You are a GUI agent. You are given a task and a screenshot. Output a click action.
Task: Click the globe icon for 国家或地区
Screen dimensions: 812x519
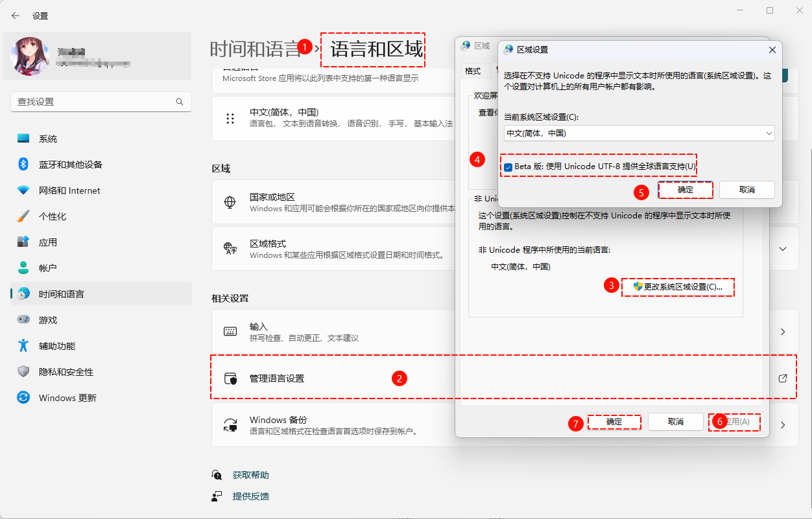pos(230,202)
